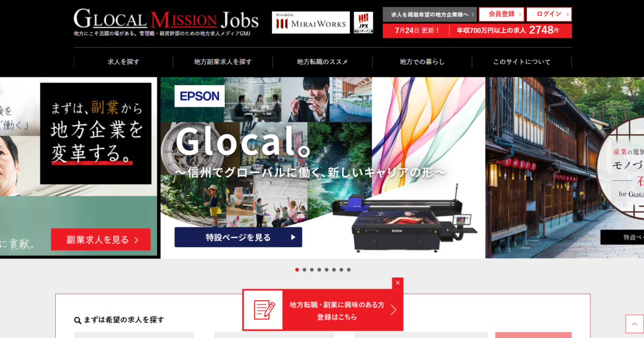This screenshot has height=338, width=644.
Task: Click the JPX stock exchange badge
Action: click(363, 23)
